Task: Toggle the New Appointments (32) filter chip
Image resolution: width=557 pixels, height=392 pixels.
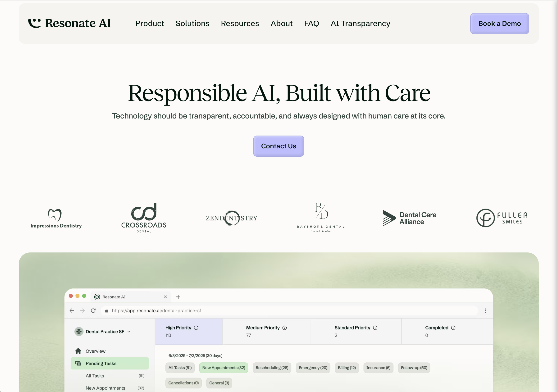Action: coord(224,368)
